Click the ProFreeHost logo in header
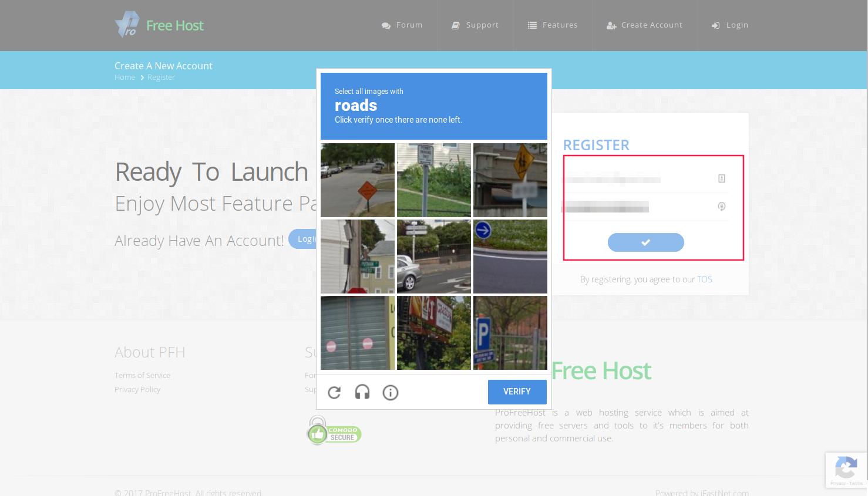 [159, 25]
